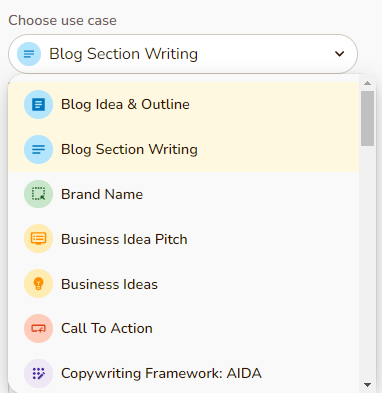Click the Blog Idea & Outline document icon
382x393 pixels.
[x=38, y=104]
